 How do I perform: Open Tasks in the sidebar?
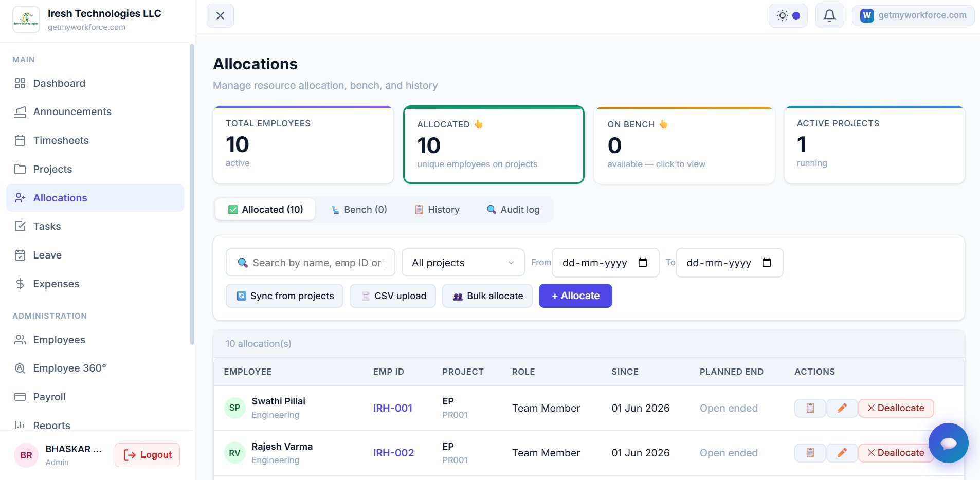[x=95, y=226]
